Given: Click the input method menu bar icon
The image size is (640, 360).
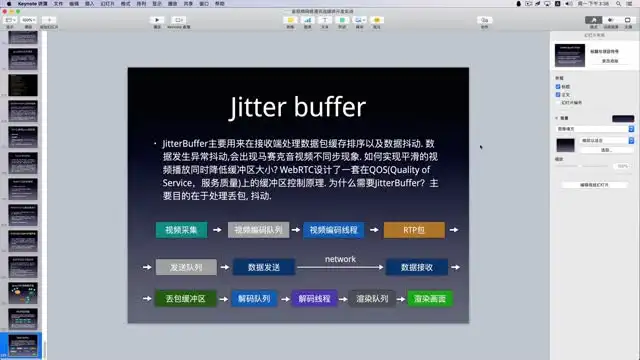Looking at the screenshot, I should 558,3.
